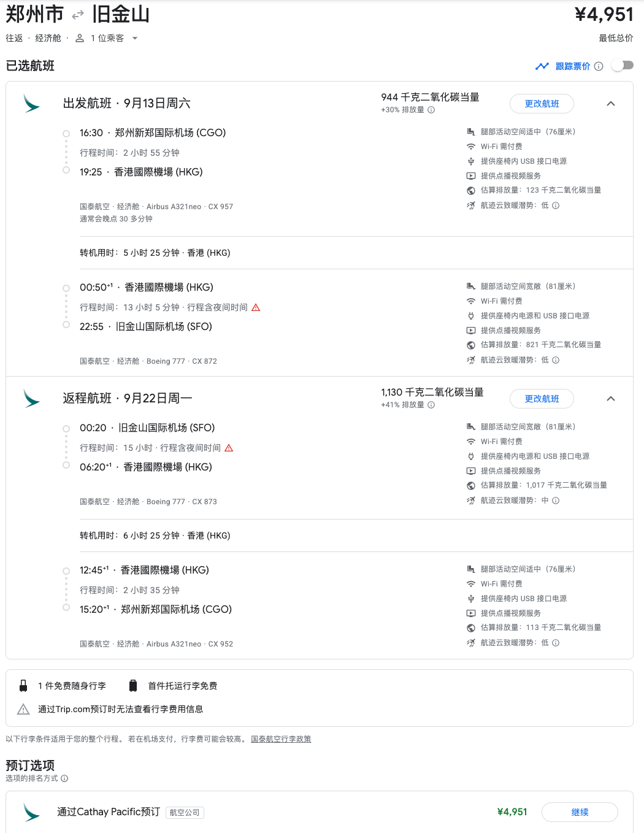
Task: Open the 1 位乘客 passenger dropdown
Action: [x=107, y=38]
